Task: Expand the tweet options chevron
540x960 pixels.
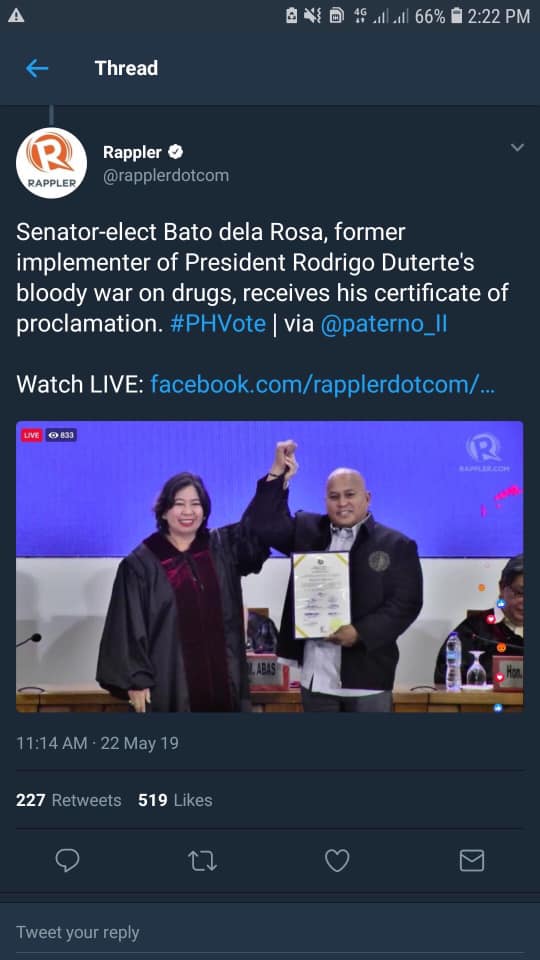Action: tap(517, 148)
